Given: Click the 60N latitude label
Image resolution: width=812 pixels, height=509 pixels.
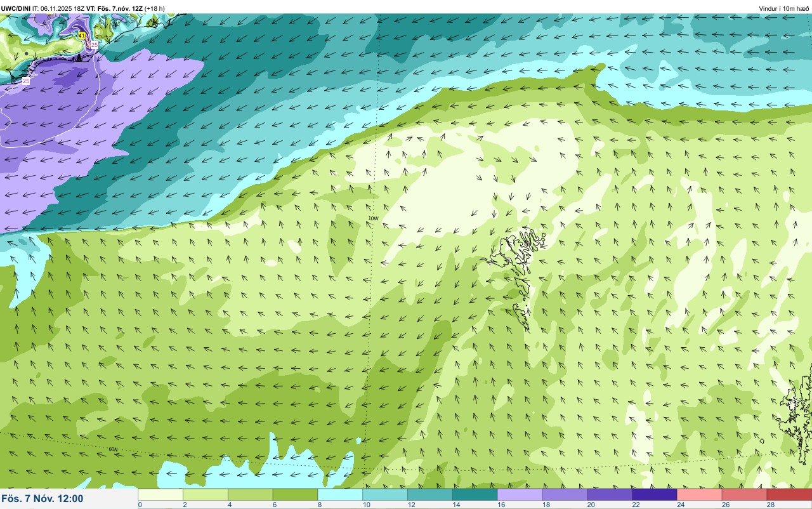Looking at the screenshot, I should point(114,449).
